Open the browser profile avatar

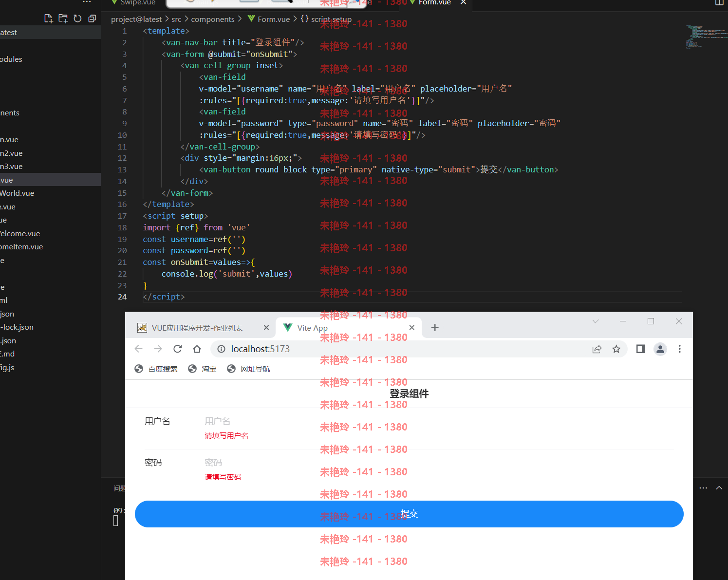tap(660, 349)
